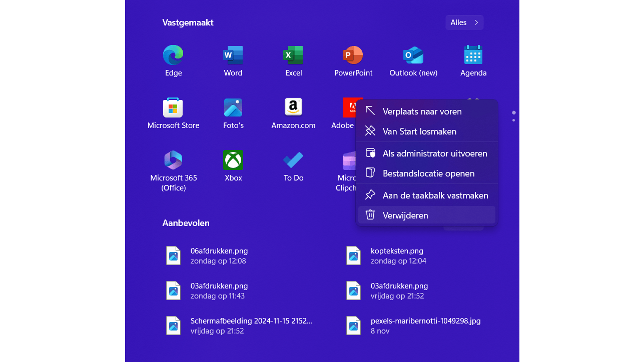644x362 pixels.
Task: Open Microsoft 365 (Office)
Action: [x=173, y=171]
